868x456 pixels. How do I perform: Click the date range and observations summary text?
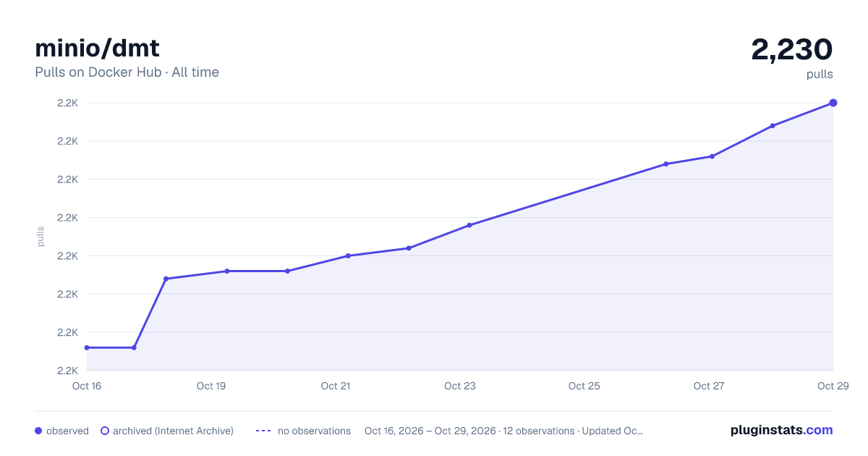tap(503, 431)
